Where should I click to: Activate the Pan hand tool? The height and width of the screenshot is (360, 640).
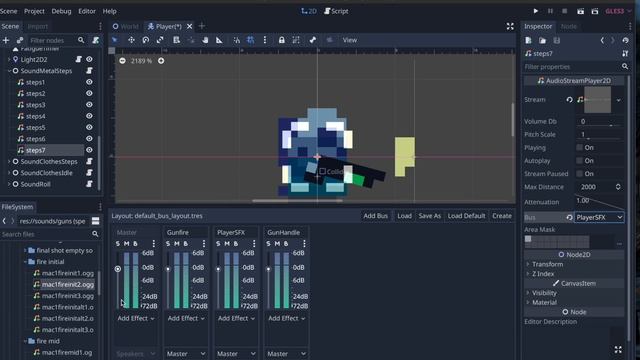point(205,40)
